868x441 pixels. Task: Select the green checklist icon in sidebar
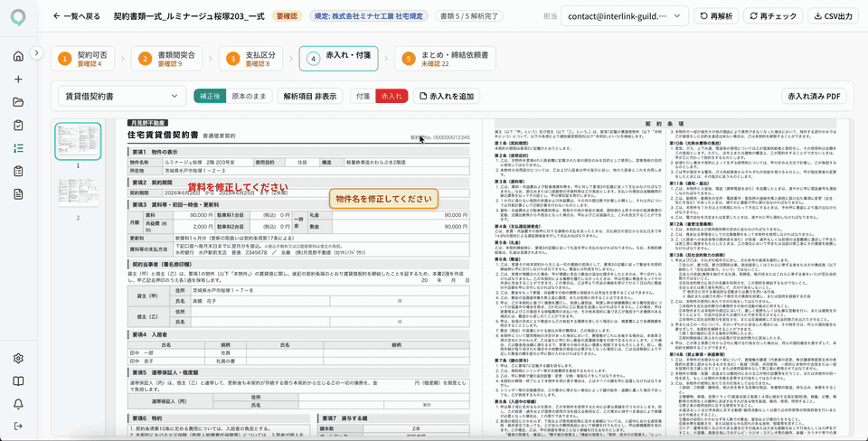pos(18,148)
